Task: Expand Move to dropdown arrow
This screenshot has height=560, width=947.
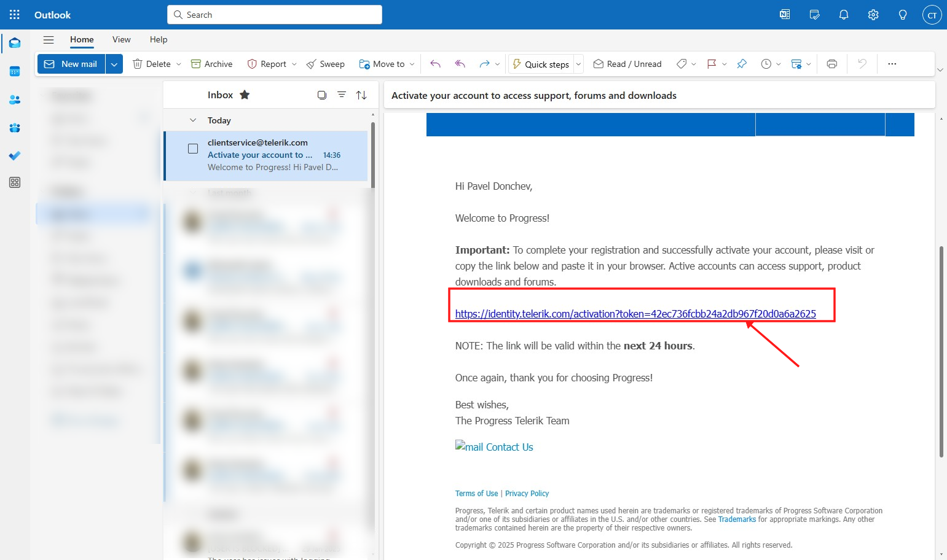Action: 412,64
